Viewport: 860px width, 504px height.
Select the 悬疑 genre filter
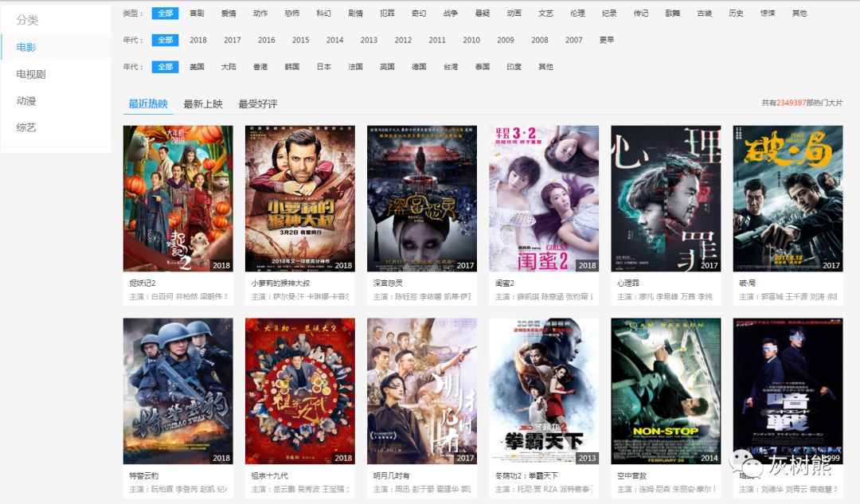coord(483,14)
